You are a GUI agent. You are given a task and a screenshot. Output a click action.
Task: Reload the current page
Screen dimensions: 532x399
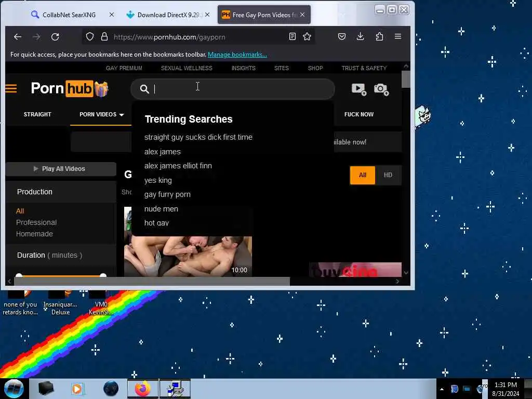pos(55,37)
